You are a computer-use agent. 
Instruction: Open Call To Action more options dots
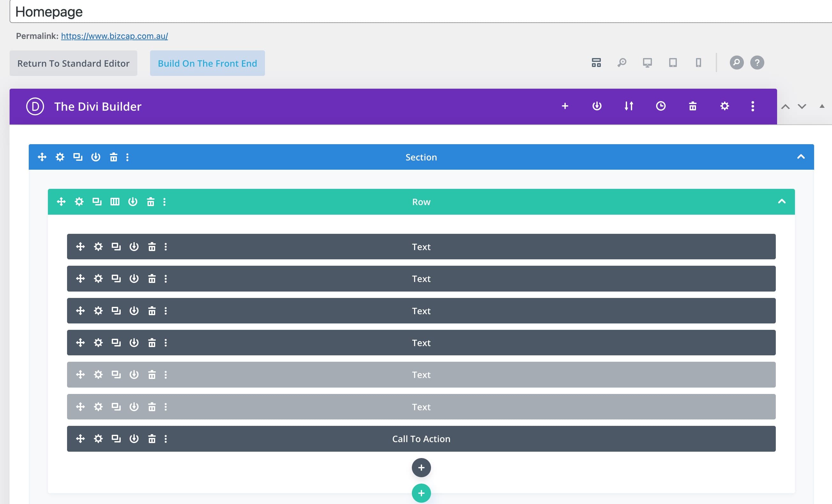pos(166,439)
